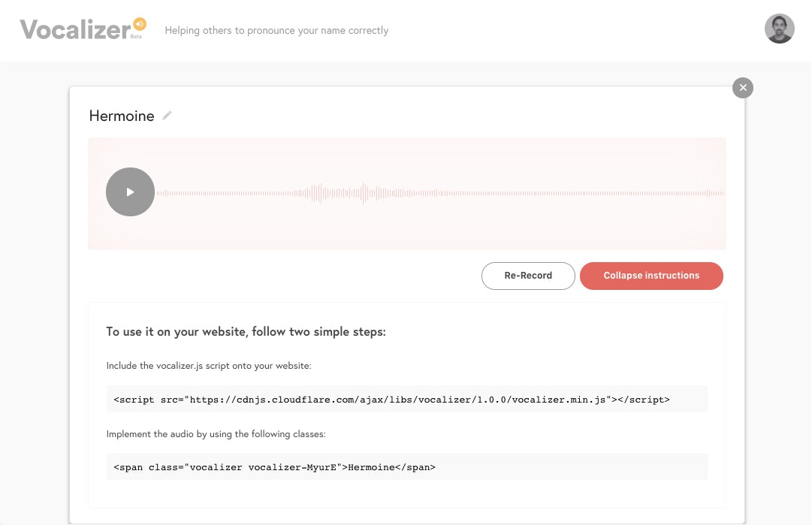The image size is (812, 525).
Task: Click the 'follow two simple steps' heading
Action: pyautogui.click(x=246, y=331)
